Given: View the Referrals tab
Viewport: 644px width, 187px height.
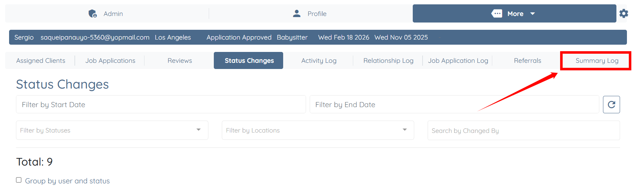Looking at the screenshot, I should [527, 61].
